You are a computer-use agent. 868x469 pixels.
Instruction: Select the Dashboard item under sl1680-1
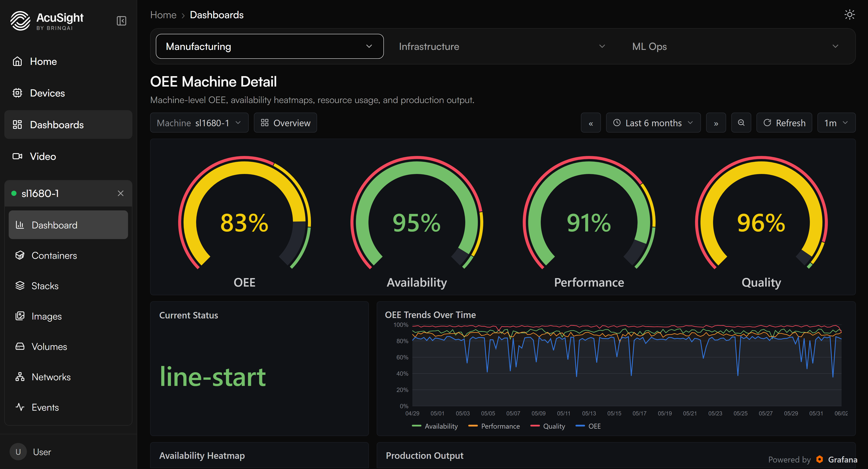(68, 225)
